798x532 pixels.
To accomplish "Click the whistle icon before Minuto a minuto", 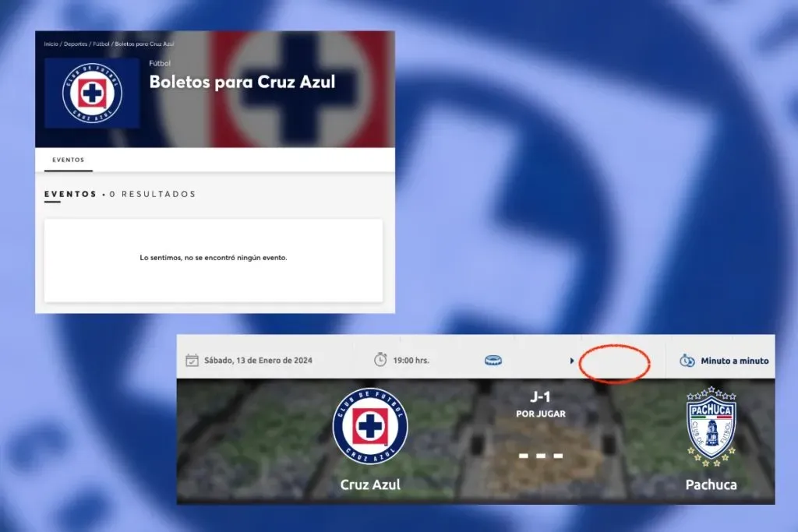I will click(687, 360).
